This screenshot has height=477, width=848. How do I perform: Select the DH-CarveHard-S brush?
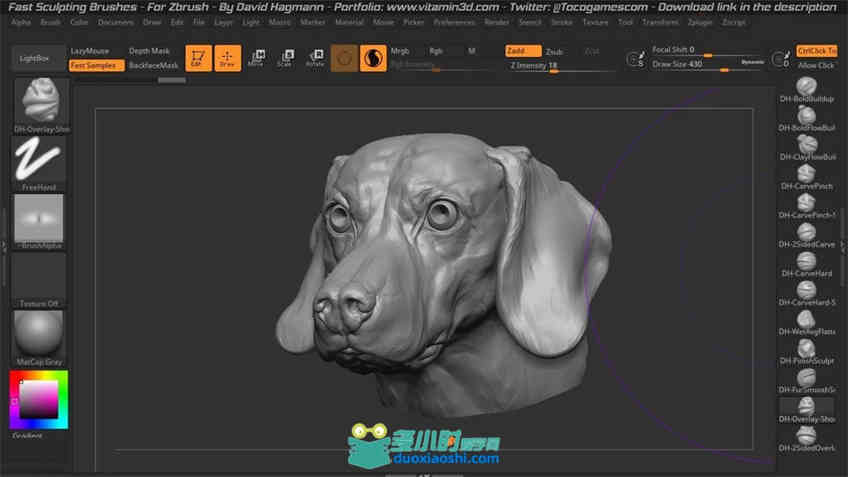[806, 294]
